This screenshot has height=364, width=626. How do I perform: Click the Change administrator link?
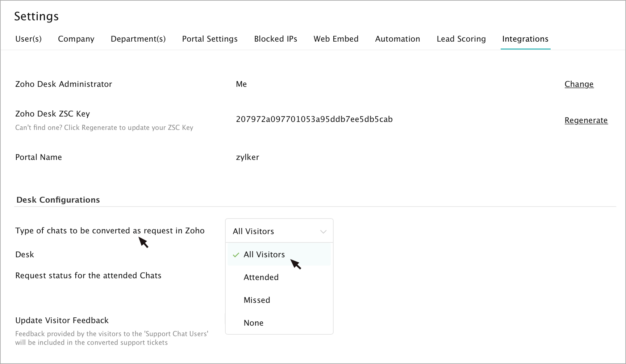click(x=579, y=84)
